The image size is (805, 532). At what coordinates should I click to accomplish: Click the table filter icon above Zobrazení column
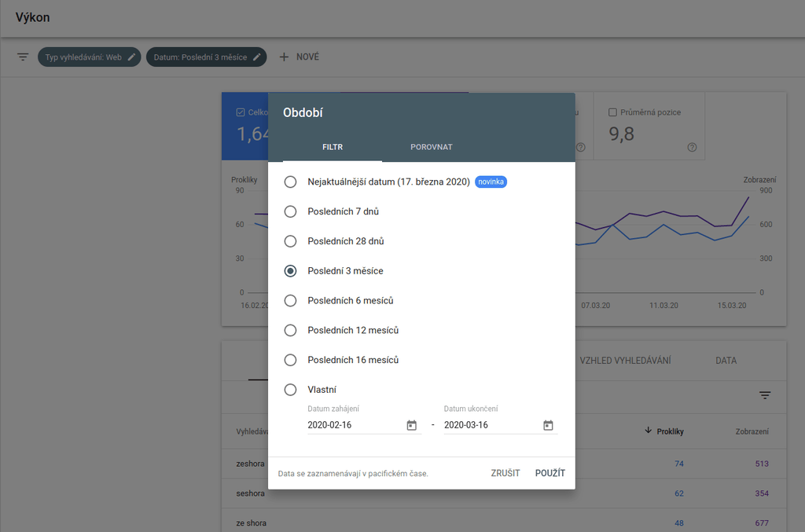765,395
